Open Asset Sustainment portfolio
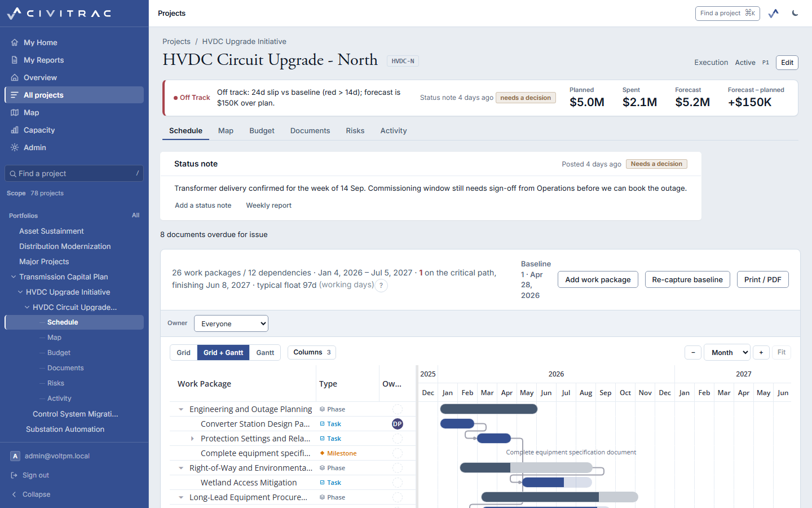 [x=51, y=231]
